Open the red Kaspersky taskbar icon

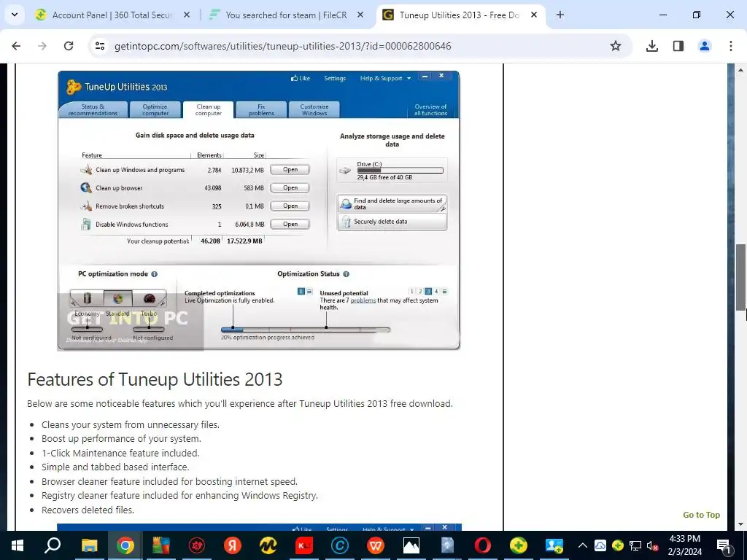point(304,545)
